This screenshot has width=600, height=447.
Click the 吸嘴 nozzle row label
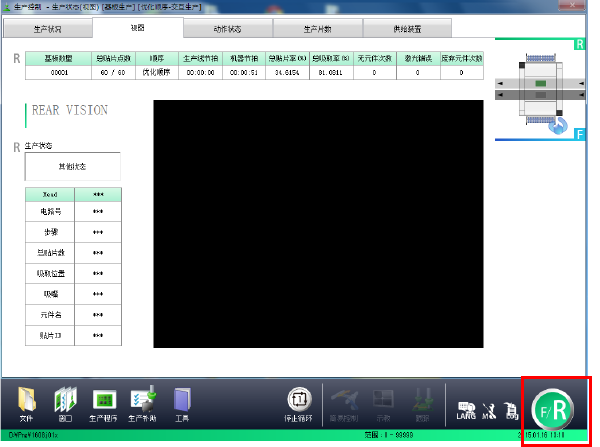[50, 295]
